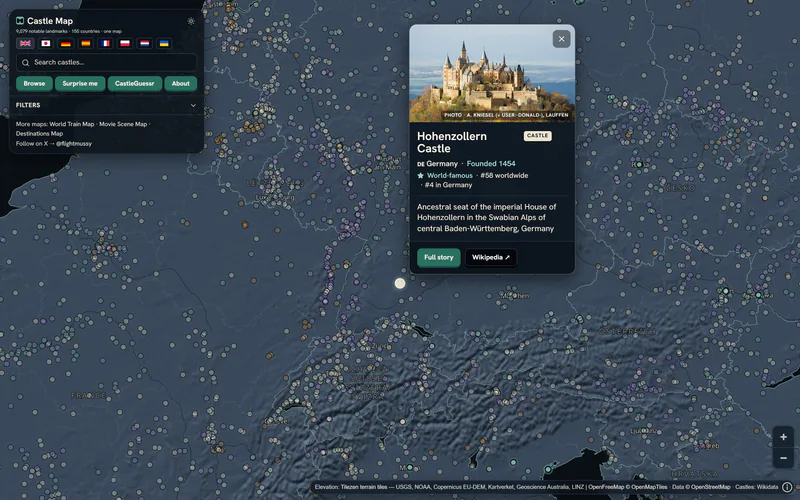Image resolution: width=800 pixels, height=500 pixels.
Task: Click the #58 worldwide ranking text
Action: [x=504, y=176]
